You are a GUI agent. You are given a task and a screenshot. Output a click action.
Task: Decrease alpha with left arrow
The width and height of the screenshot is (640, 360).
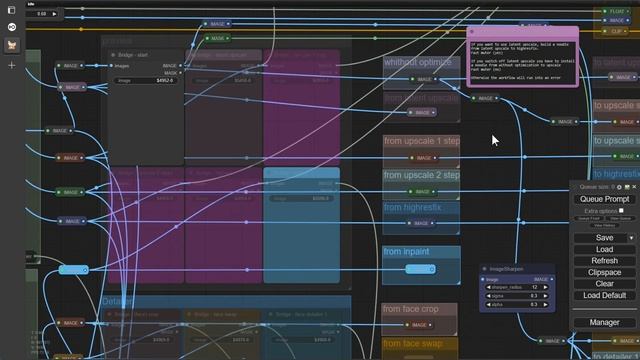[x=489, y=304]
